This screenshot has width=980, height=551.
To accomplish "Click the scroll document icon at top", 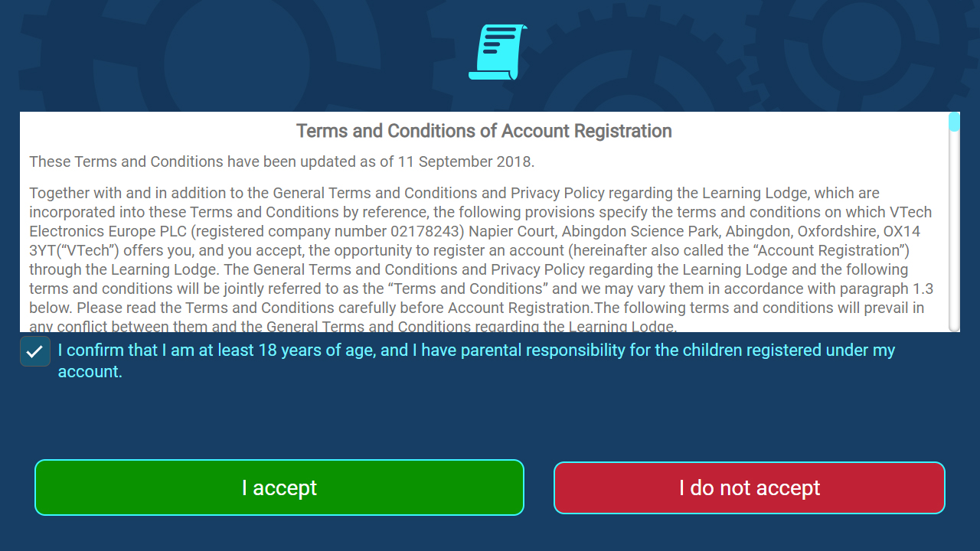I will click(498, 52).
